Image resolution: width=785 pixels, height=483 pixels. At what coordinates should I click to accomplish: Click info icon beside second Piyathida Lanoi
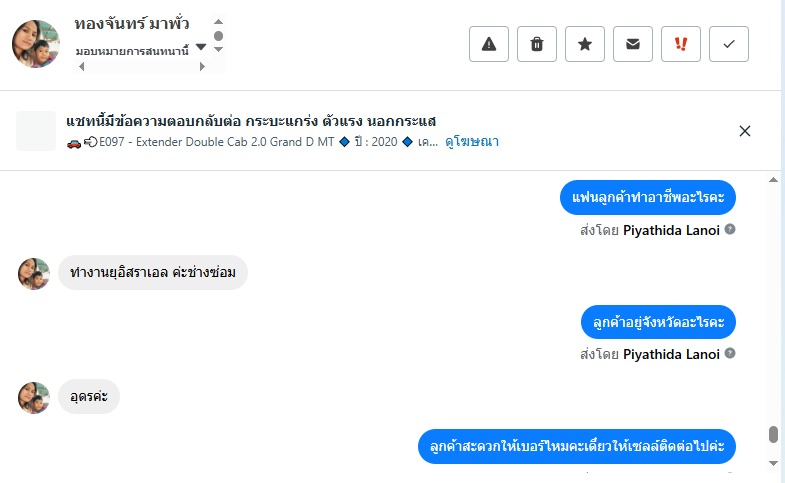click(730, 353)
